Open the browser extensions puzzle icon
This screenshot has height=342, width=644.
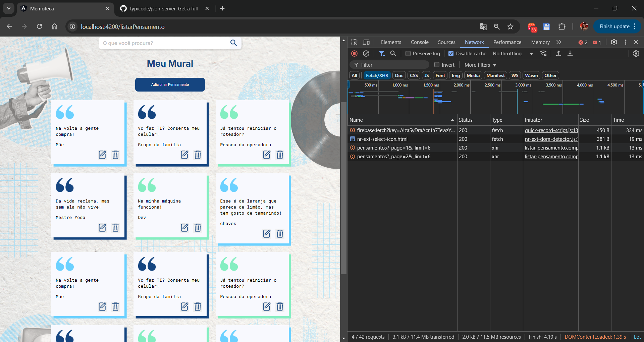tap(561, 26)
